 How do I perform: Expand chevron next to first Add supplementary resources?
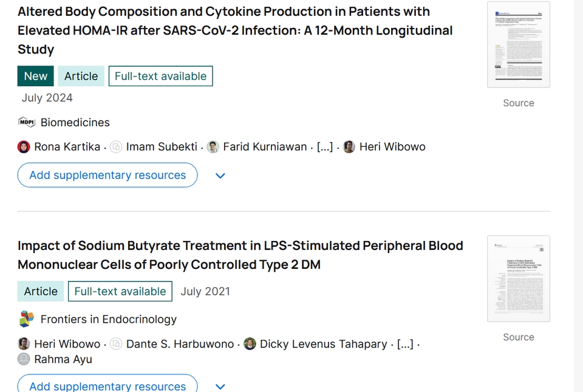click(220, 175)
